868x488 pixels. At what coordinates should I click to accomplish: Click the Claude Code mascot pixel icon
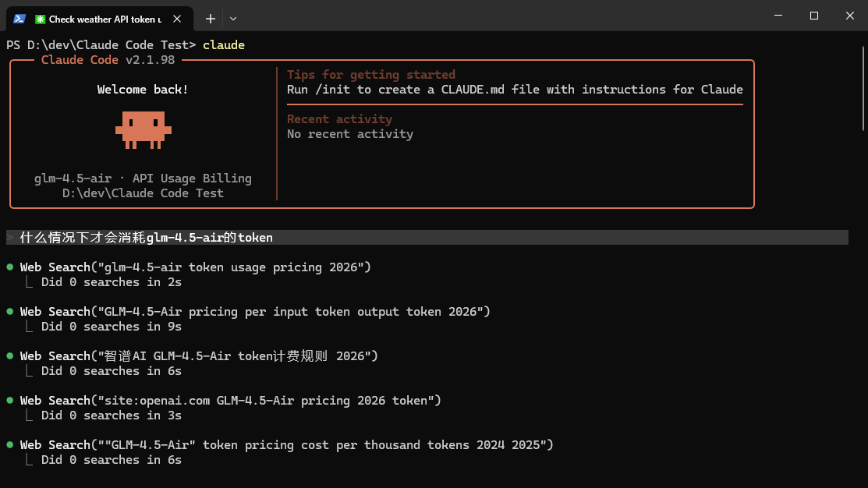tap(143, 129)
